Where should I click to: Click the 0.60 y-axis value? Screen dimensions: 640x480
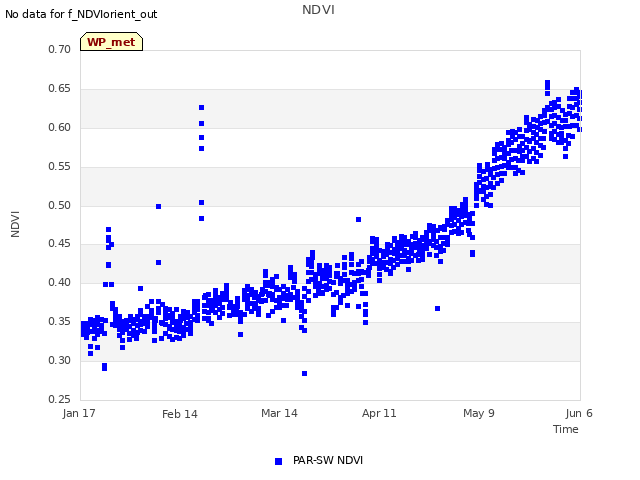coord(59,127)
